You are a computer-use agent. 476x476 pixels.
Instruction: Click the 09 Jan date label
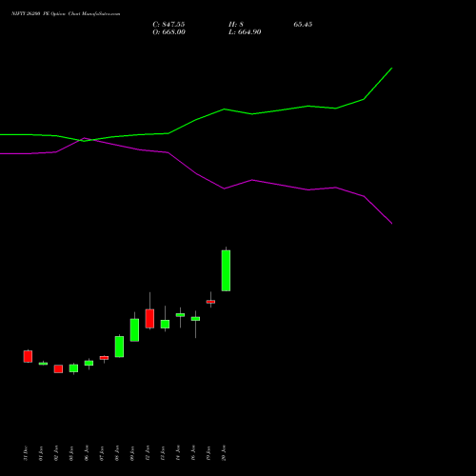[x=132, y=453]
